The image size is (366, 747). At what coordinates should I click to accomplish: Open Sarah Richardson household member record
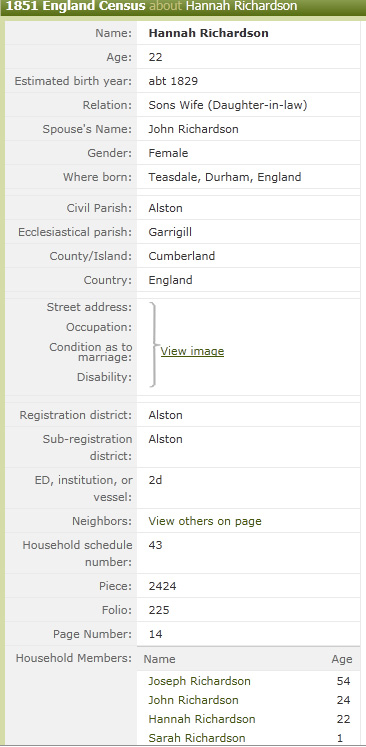tap(197, 738)
